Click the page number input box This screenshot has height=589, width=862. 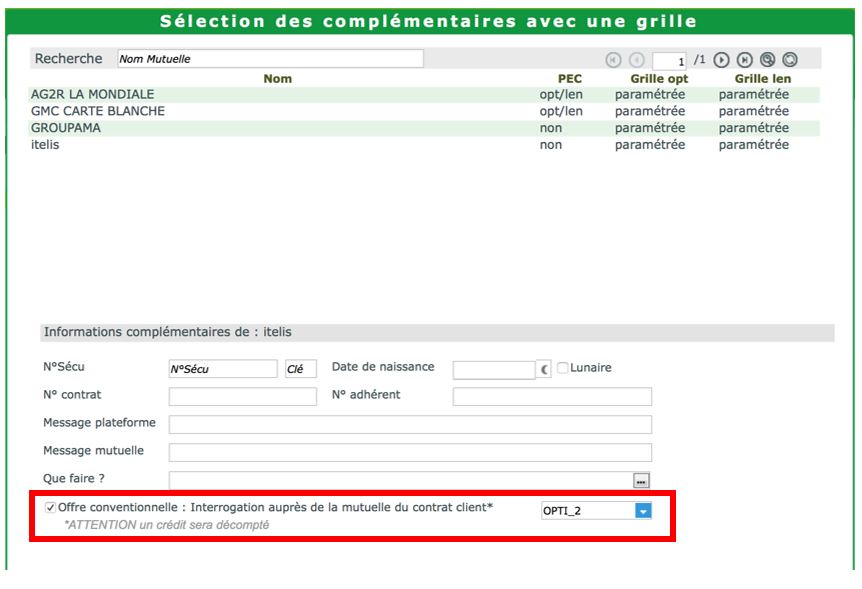pos(669,60)
